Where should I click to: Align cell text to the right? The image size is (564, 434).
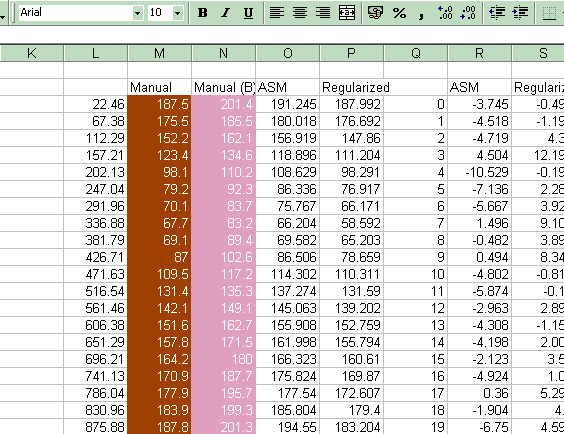click(x=323, y=13)
